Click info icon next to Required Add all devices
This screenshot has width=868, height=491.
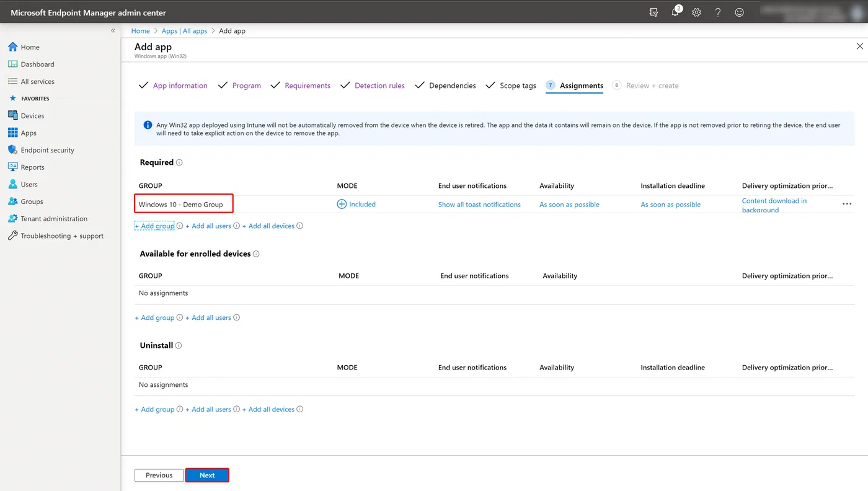[300, 226]
